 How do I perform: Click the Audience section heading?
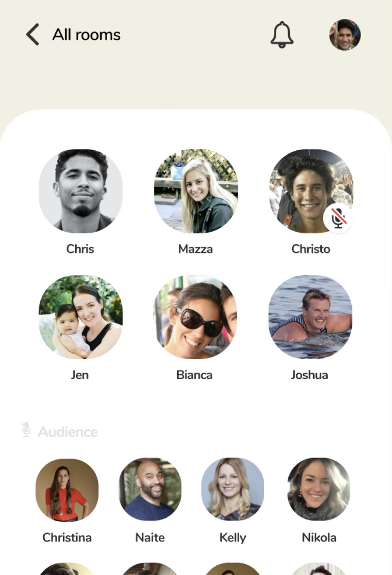[68, 431]
